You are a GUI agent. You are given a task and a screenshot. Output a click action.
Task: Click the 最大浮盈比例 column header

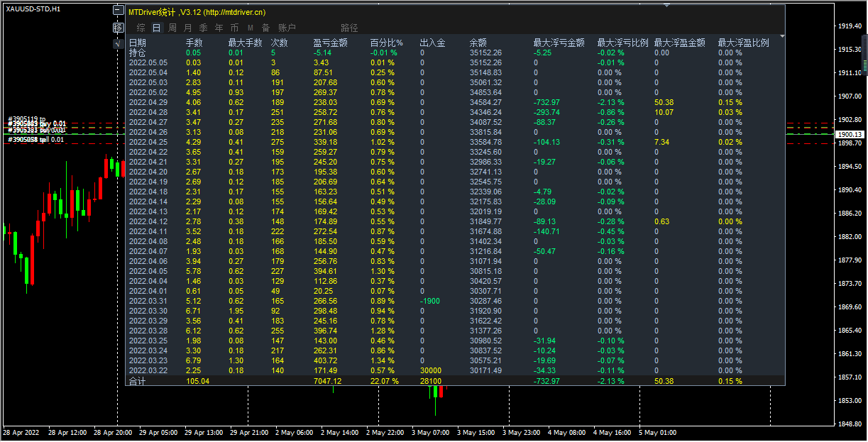tap(744, 43)
